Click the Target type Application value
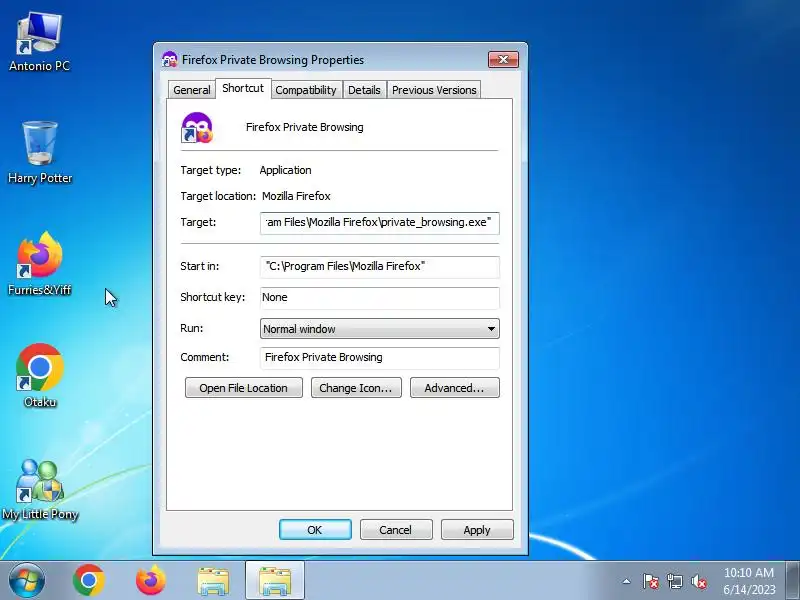Viewport: 800px width, 600px height. [285, 170]
